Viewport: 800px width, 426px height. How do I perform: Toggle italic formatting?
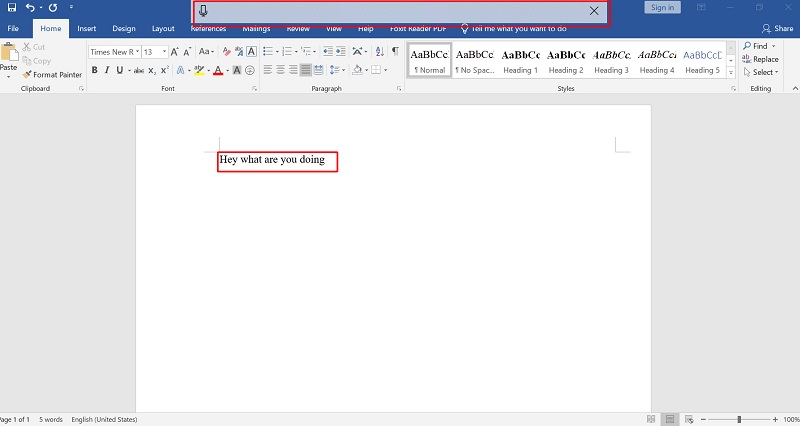(x=107, y=70)
